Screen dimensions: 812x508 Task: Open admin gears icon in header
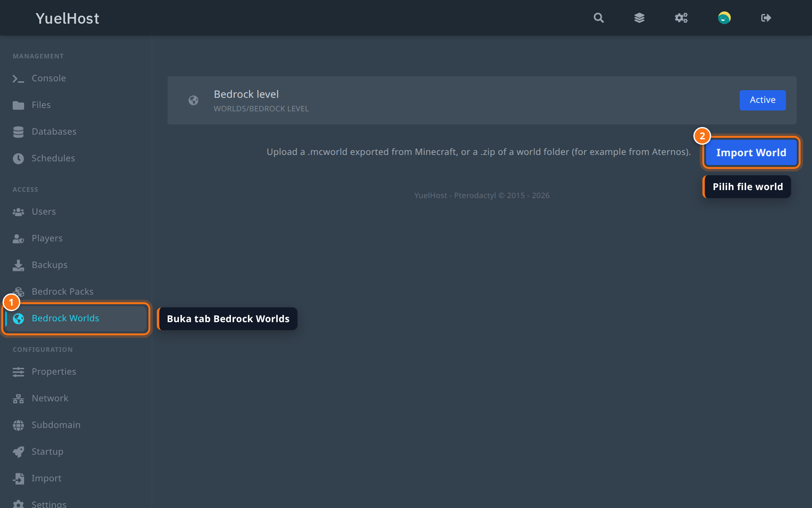tap(681, 18)
